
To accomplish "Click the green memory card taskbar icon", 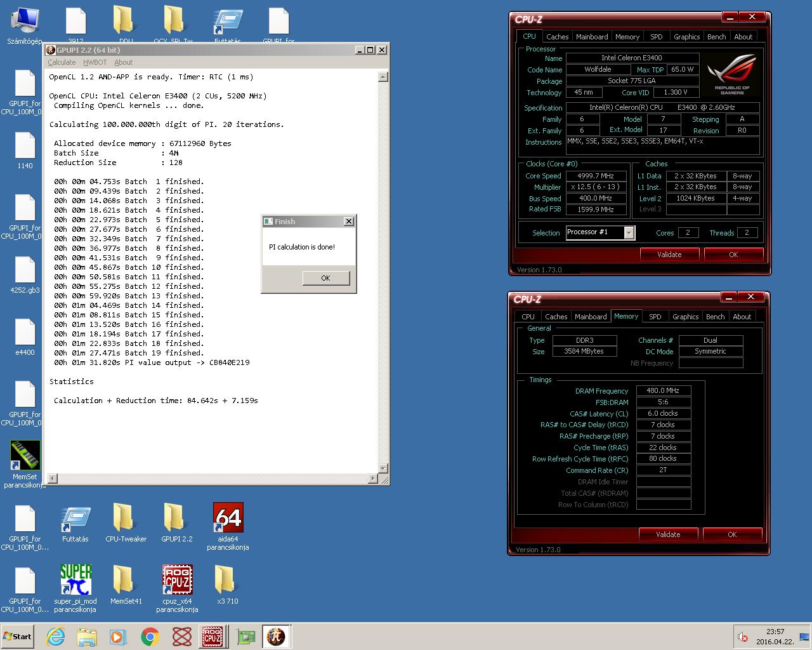I will [x=246, y=637].
